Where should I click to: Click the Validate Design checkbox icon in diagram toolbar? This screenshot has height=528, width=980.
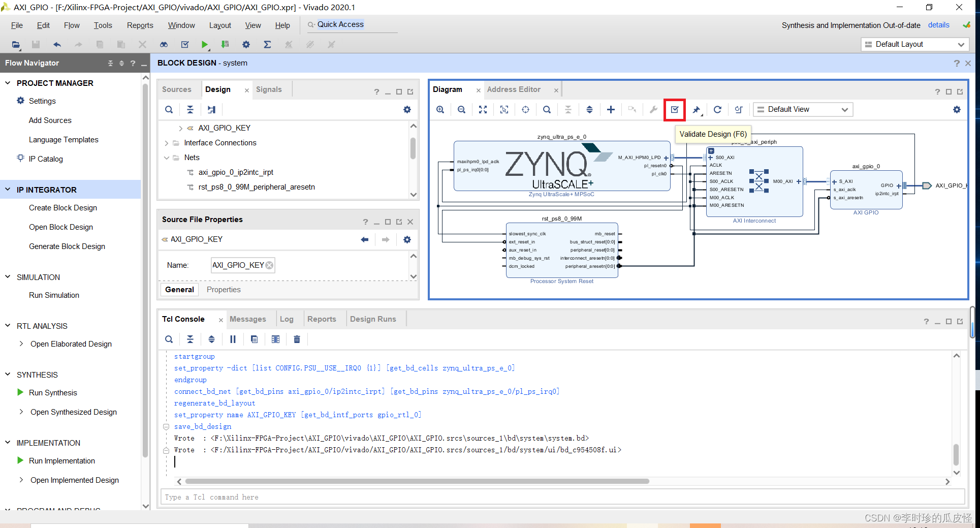pyautogui.click(x=675, y=109)
